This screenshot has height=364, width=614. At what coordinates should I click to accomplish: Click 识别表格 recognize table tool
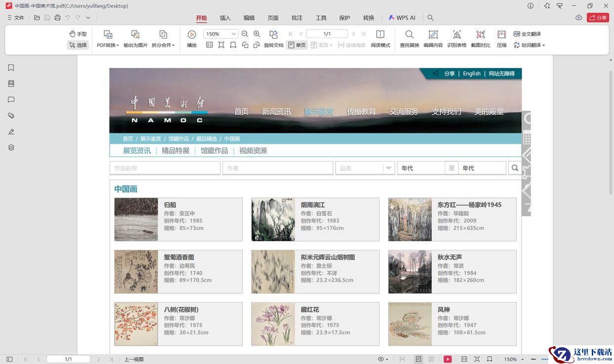[457, 39]
